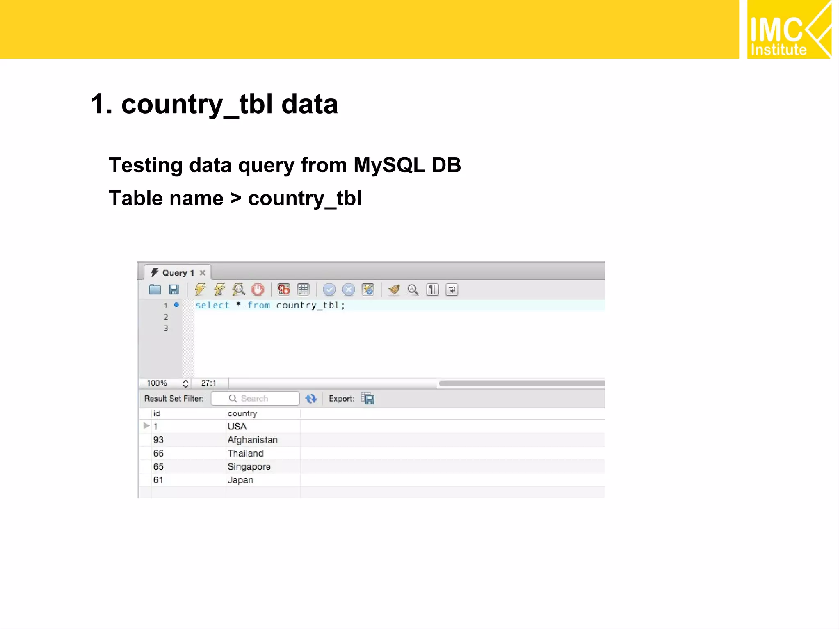Click the Result Set Filter search field
Viewport: 840px width, 630px height.
255,398
